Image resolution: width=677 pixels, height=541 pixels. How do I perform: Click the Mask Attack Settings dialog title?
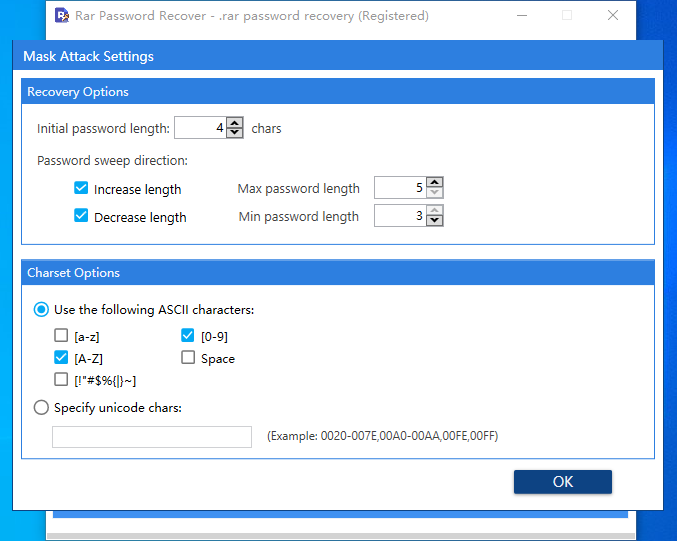(89, 56)
